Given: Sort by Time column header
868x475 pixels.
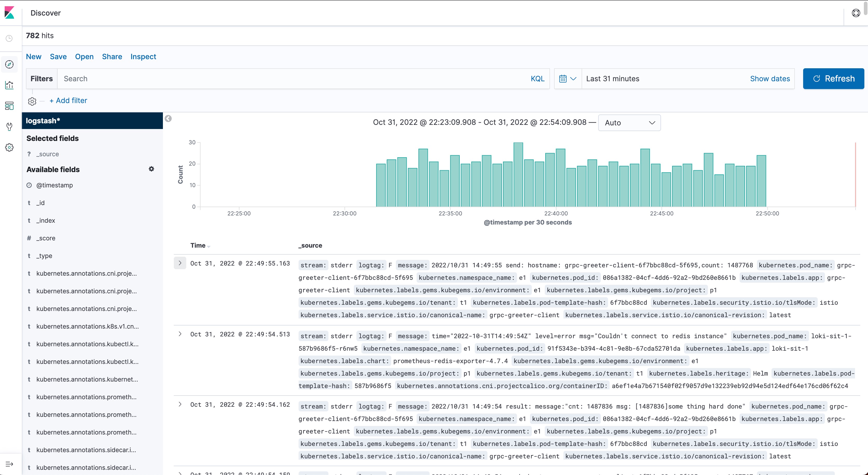Looking at the screenshot, I should (200, 246).
